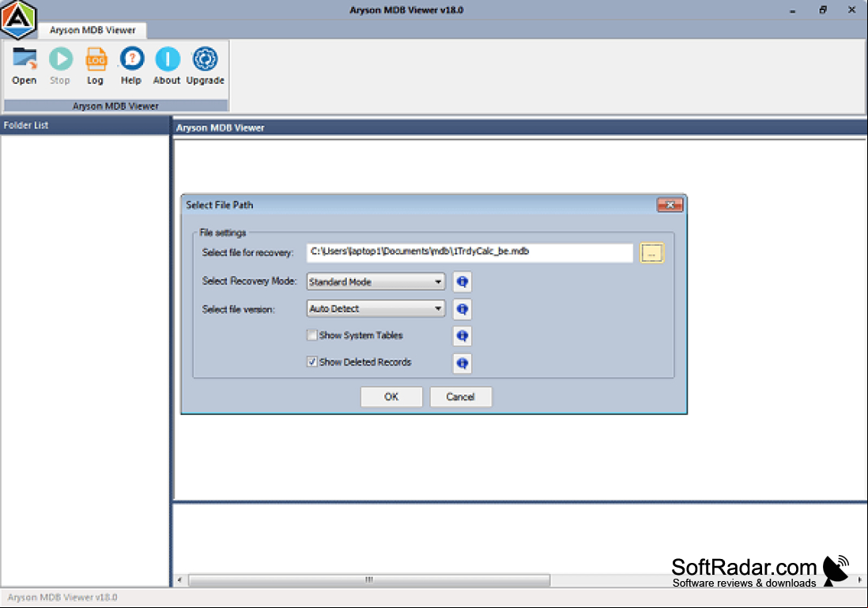Open the Help toolbar icon

131,66
